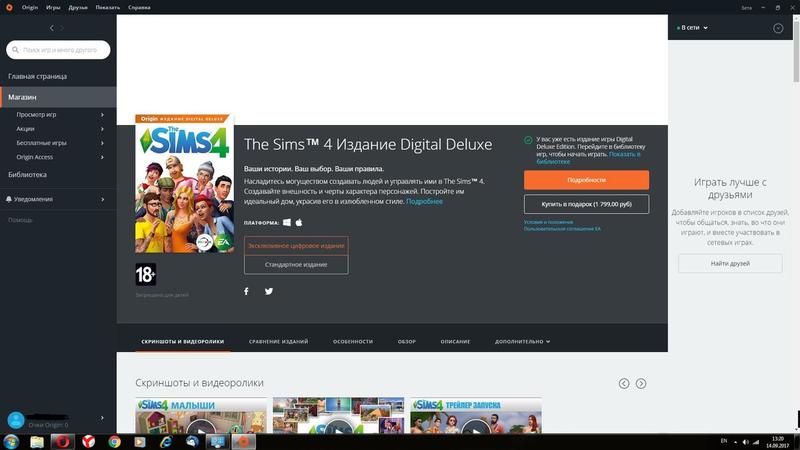This screenshot has width=800, height=450.
Task: Open the Windows Start menu
Action: pos(11,442)
